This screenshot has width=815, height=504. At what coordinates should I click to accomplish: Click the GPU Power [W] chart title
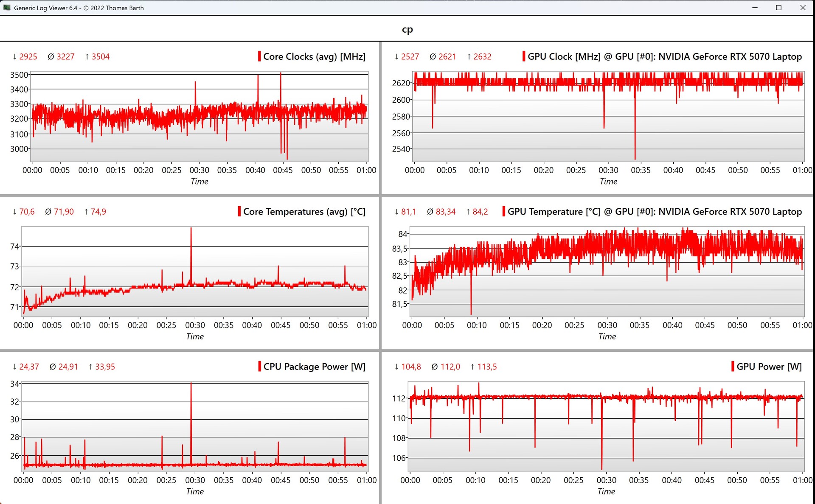coord(769,366)
